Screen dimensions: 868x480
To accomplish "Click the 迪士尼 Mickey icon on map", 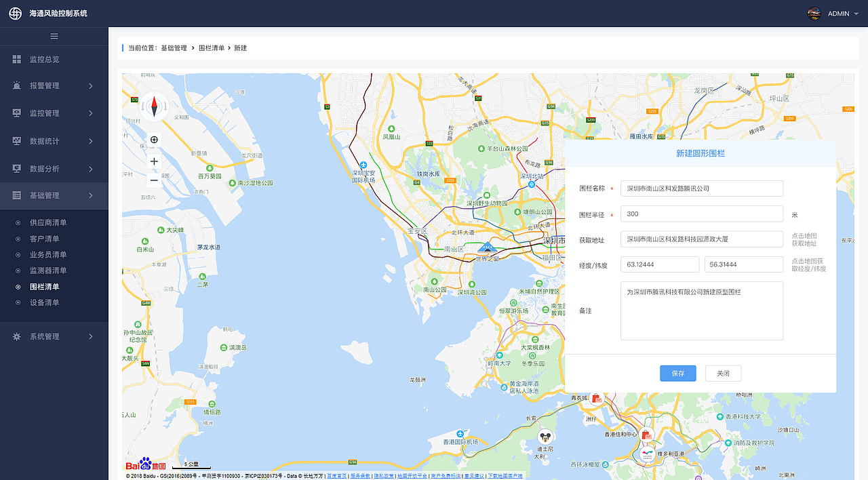I will [545, 437].
